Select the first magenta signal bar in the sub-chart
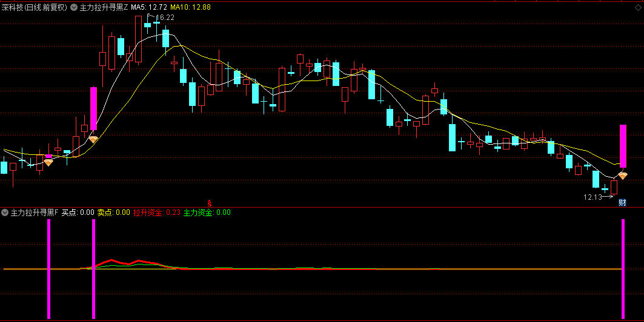This screenshot has height=322, width=644. pyautogui.click(x=49, y=269)
